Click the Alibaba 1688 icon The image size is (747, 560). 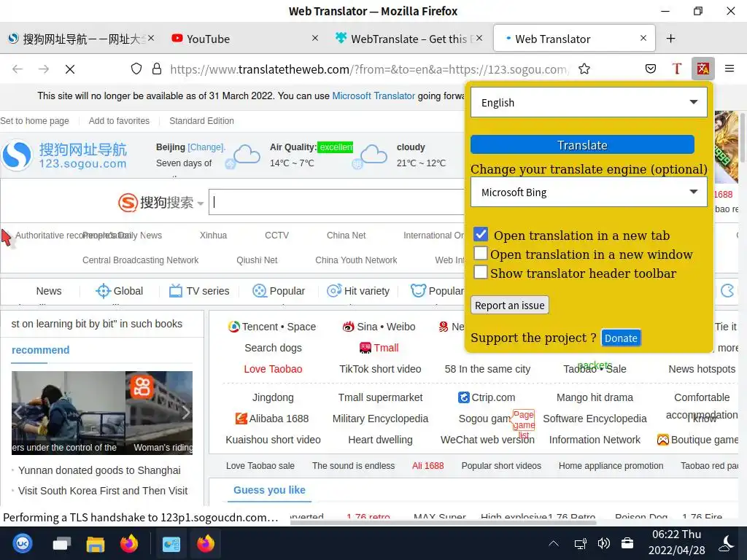pyautogui.click(x=241, y=419)
